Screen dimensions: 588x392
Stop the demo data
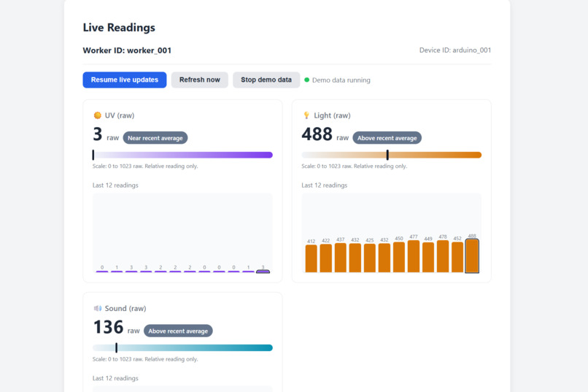tap(266, 80)
